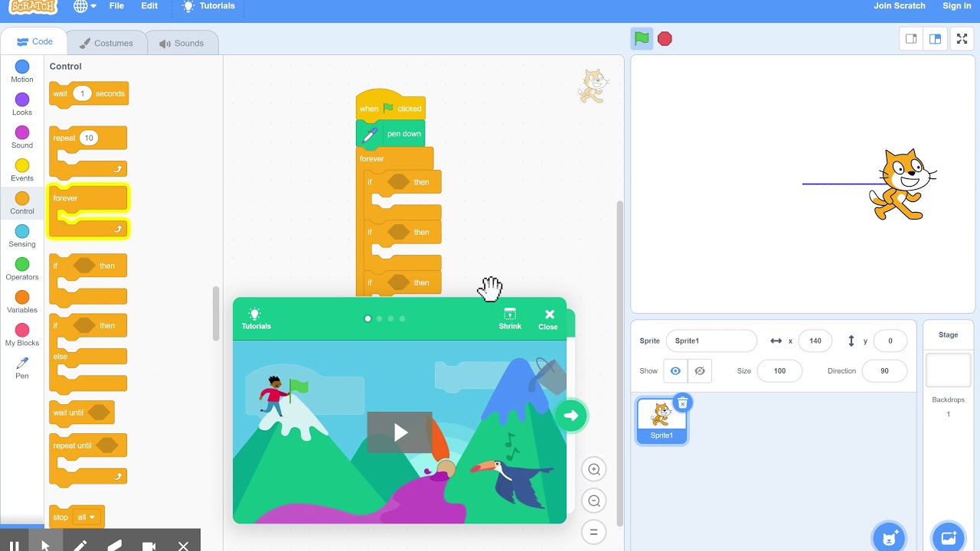
Task: Select the third tutorial step dot
Action: point(390,318)
